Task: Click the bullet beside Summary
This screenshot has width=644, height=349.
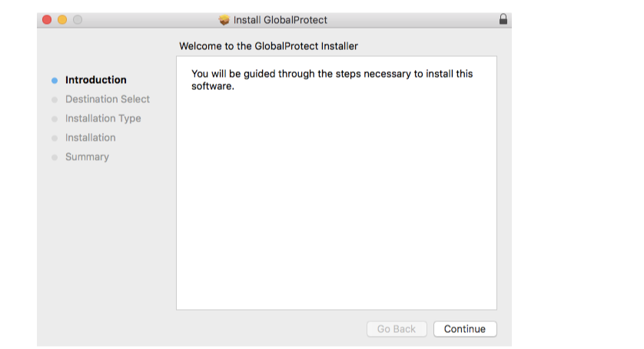Action: pos(55,157)
